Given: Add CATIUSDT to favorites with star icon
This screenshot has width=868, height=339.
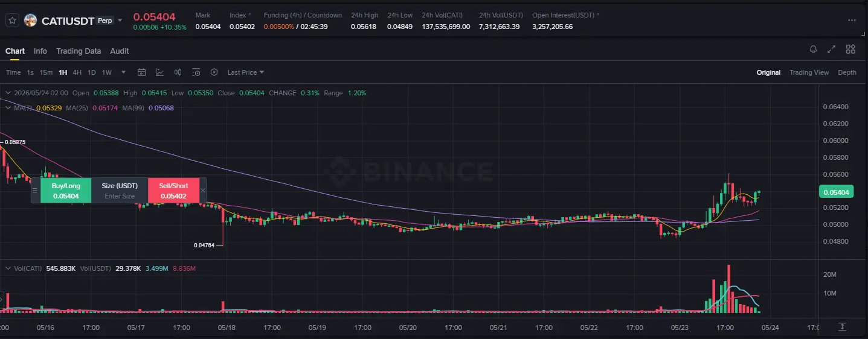Looking at the screenshot, I should click(12, 21).
